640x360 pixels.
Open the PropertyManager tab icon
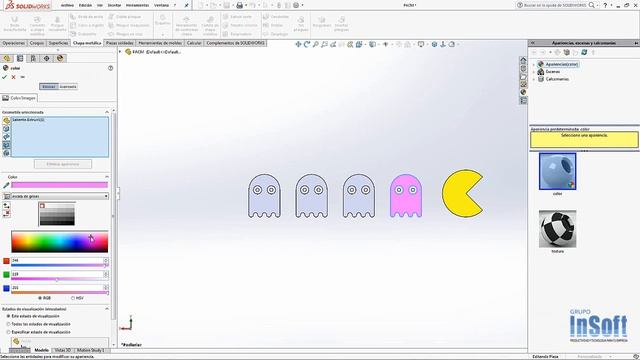(x=20, y=58)
